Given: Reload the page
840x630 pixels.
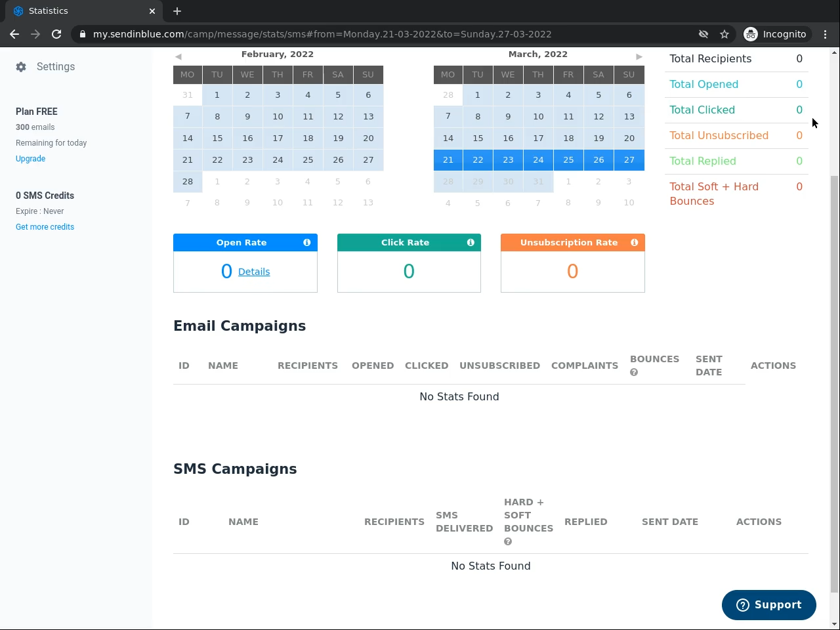Looking at the screenshot, I should (x=56, y=34).
